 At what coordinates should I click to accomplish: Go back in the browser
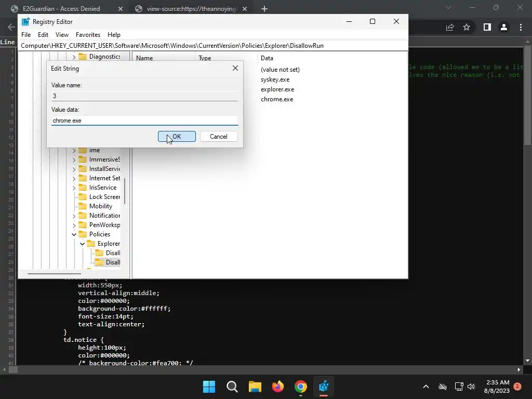11,27
